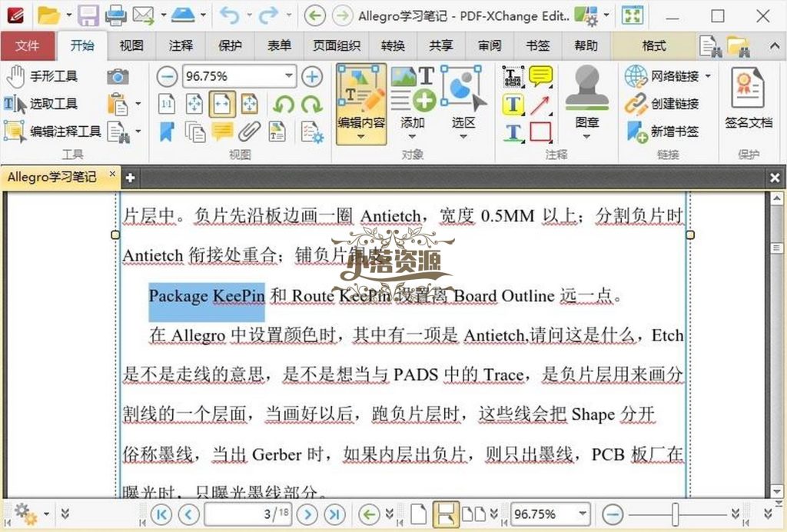Switch to the 保护 (Protect) tab
787x532 pixels.
tap(231, 45)
